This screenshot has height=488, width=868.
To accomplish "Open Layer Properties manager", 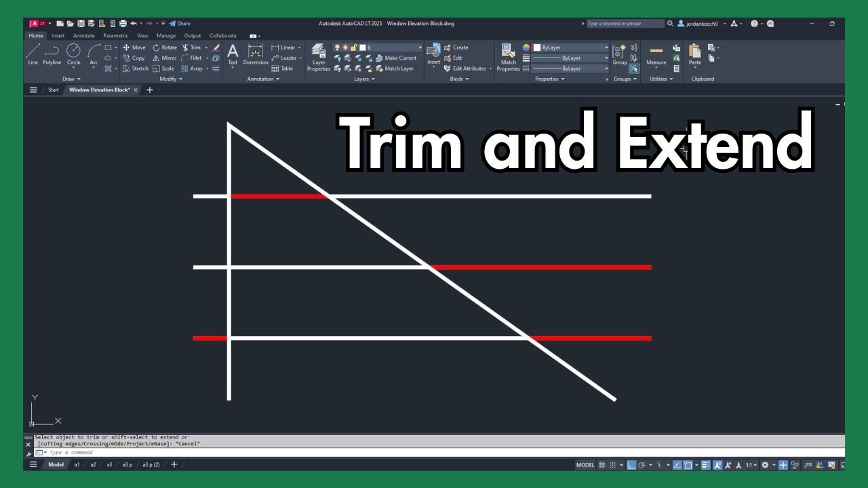I will pyautogui.click(x=319, y=57).
